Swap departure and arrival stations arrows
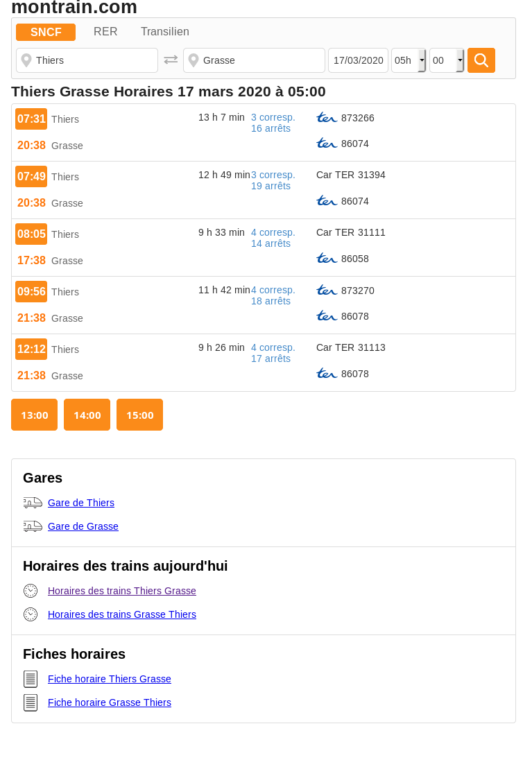532x760 pixels. [x=171, y=60]
